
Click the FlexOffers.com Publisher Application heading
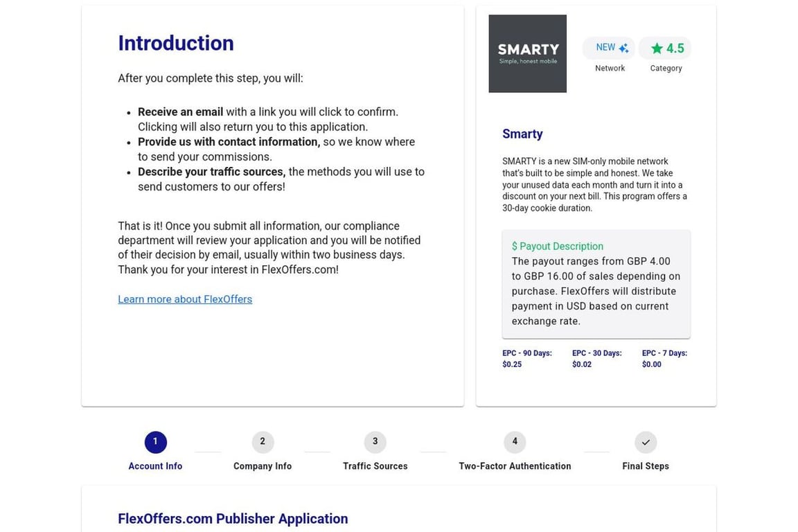point(233,519)
